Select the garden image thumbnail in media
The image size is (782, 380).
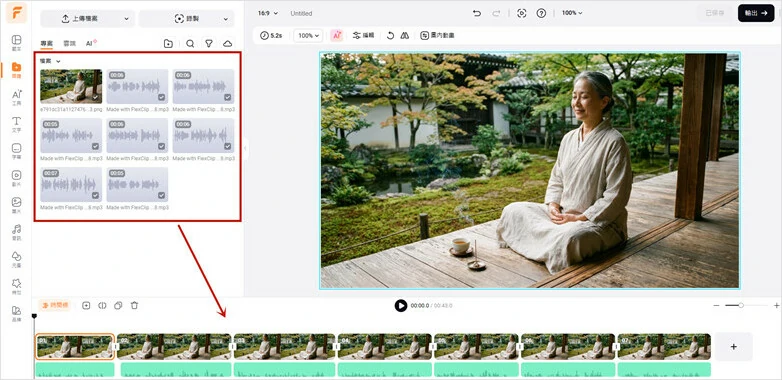pyautogui.click(x=71, y=86)
